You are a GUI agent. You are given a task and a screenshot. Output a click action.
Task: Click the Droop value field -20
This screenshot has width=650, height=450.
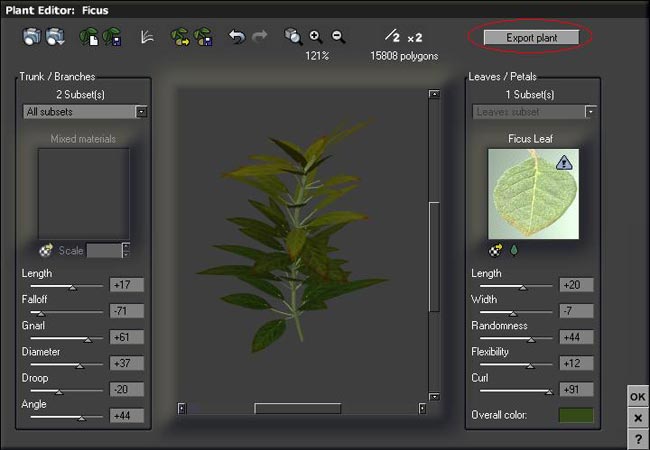point(127,389)
